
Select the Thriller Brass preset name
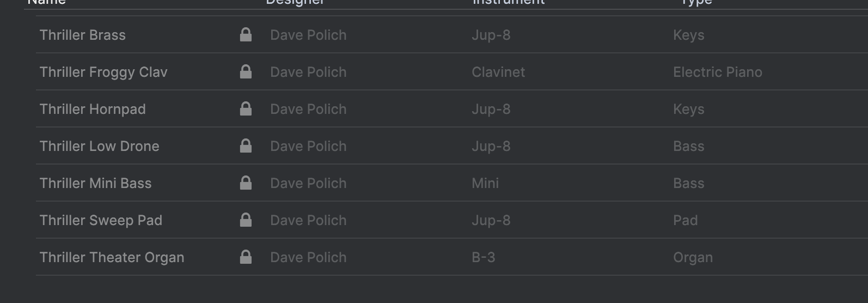click(83, 35)
